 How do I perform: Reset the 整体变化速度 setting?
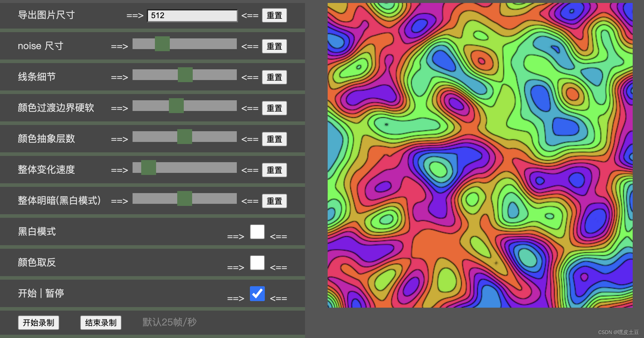point(274,170)
